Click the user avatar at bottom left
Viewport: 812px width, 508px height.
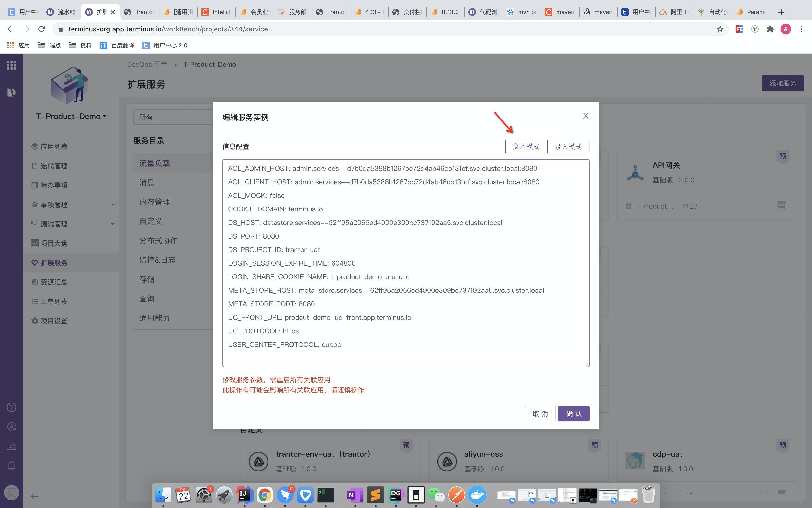click(x=11, y=493)
